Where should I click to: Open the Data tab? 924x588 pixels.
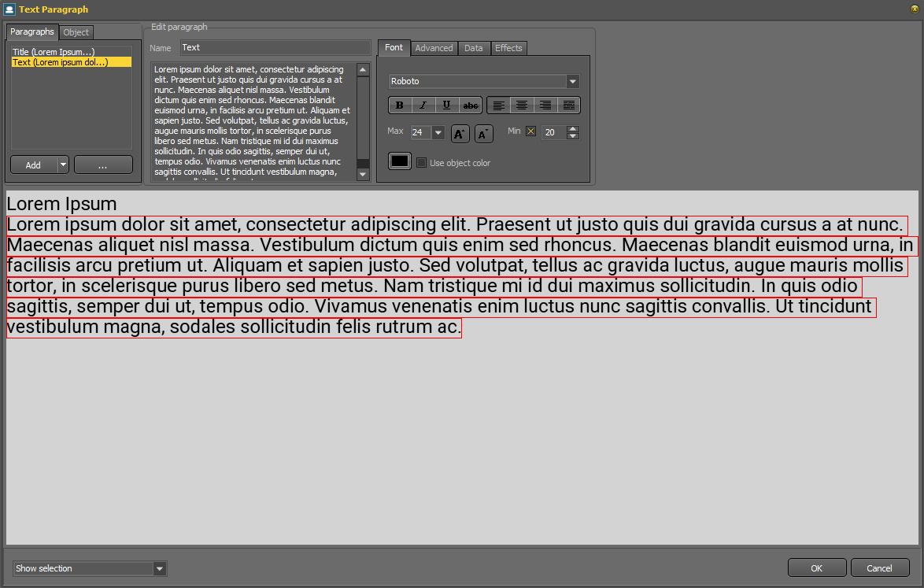click(473, 48)
